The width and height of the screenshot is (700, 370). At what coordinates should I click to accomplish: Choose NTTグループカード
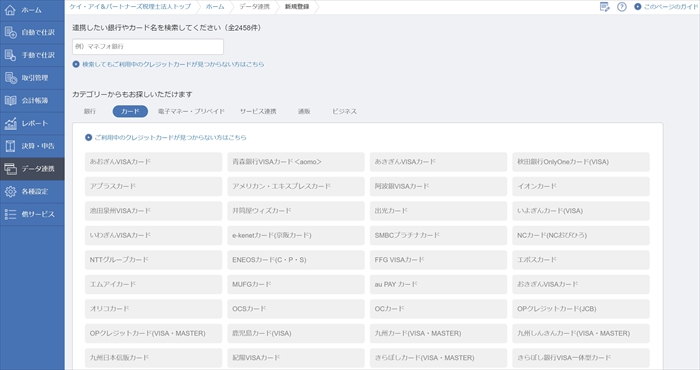pyautogui.click(x=154, y=260)
